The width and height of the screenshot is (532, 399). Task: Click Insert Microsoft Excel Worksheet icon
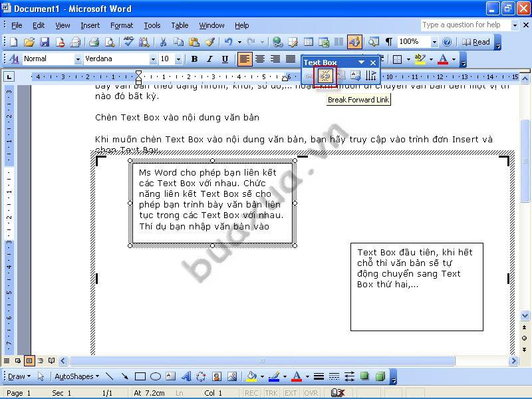(324, 42)
